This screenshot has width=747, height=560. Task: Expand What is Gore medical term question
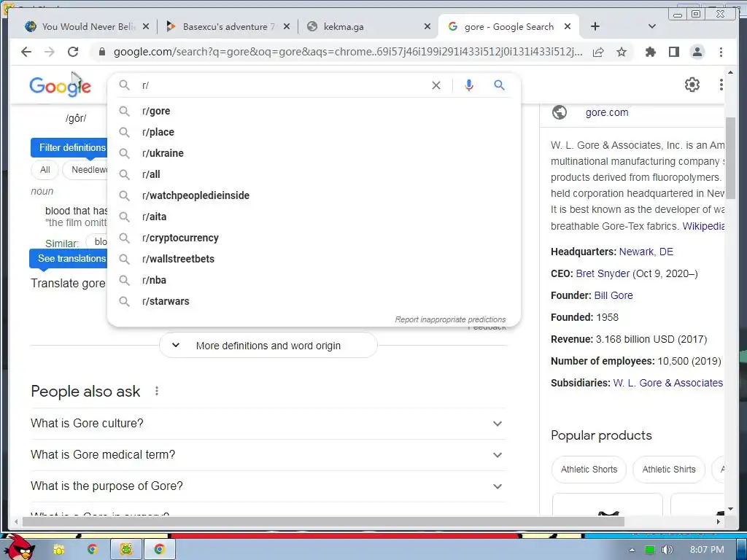[267, 455]
